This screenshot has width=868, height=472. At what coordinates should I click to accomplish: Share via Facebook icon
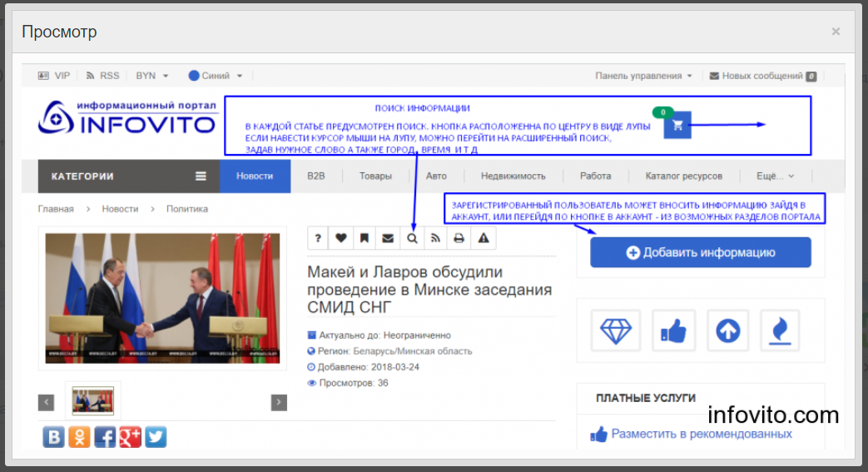(x=105, y=437)
